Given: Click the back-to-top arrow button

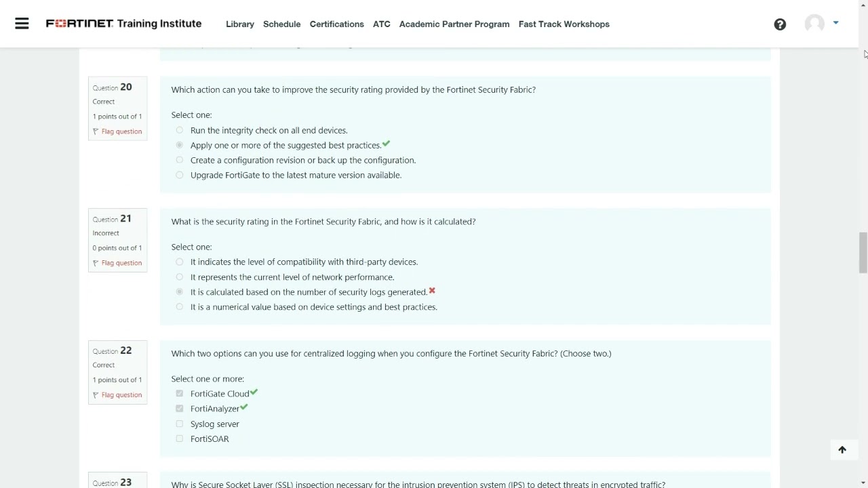Looking at the screenshot, I should (842, 450).
